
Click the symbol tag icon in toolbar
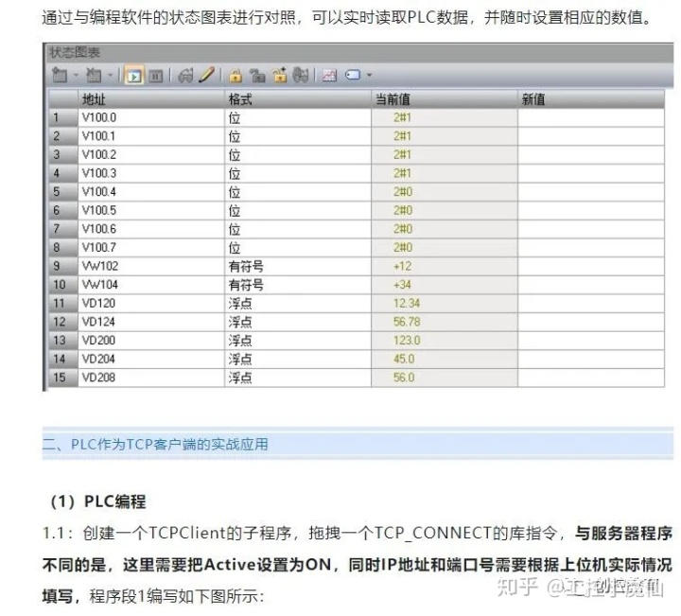353,75
